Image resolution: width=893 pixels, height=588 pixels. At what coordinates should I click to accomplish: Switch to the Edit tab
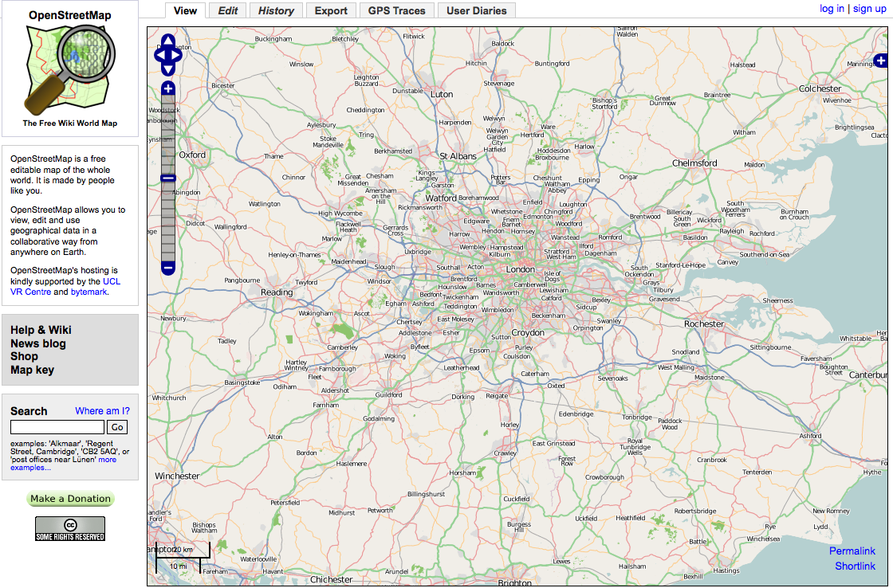228,10
